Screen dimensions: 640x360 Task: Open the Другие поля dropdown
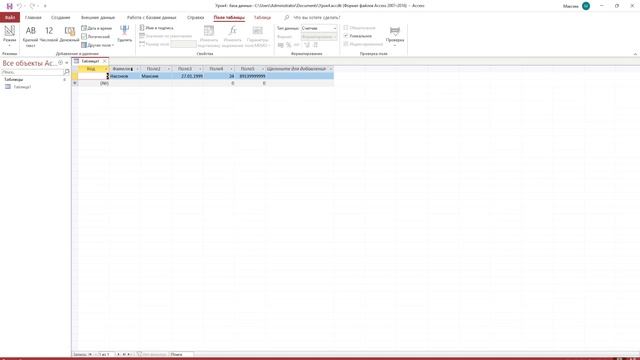pyautogui.click(x=98, y=45)
